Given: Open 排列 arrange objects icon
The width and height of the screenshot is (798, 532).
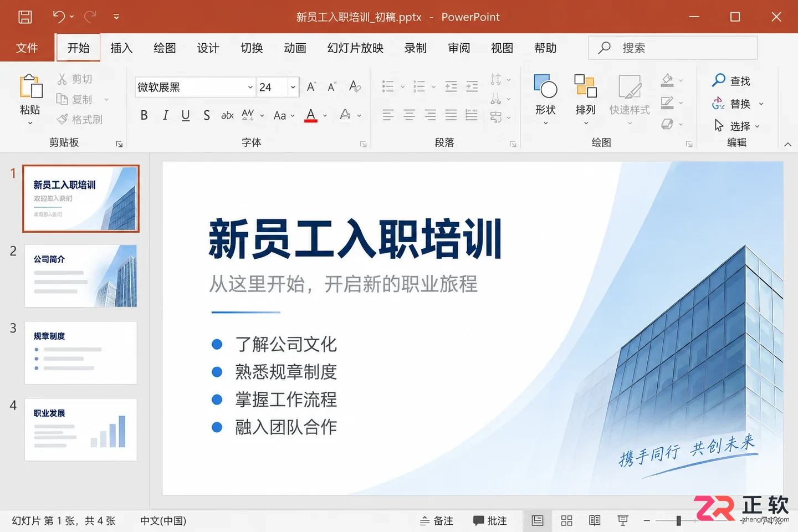Looking at the screenshot, I should (x=585, y=86).
